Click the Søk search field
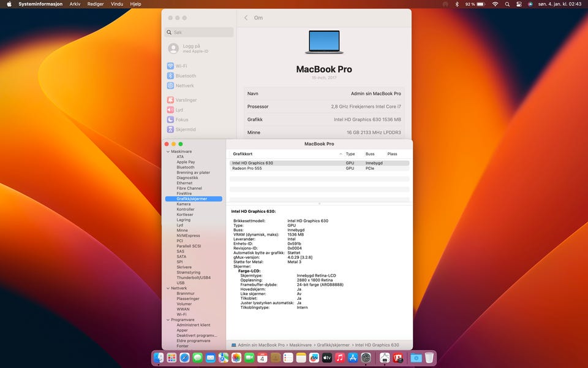Viewport: 588px width, 368px height. 199,33
